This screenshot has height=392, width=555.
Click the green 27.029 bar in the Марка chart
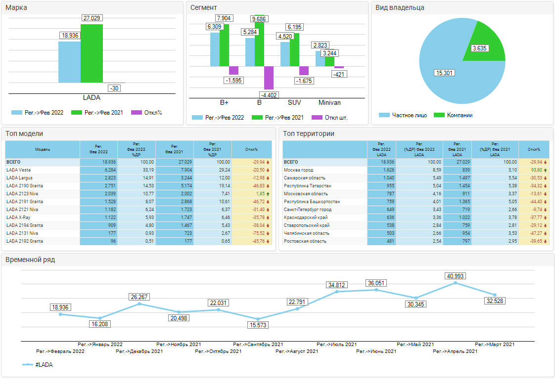92,53
